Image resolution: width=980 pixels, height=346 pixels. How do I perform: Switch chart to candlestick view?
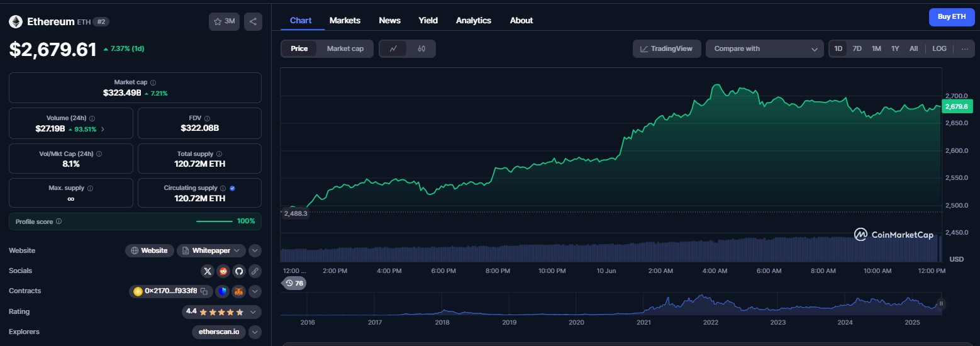click(x=421, y=48)
